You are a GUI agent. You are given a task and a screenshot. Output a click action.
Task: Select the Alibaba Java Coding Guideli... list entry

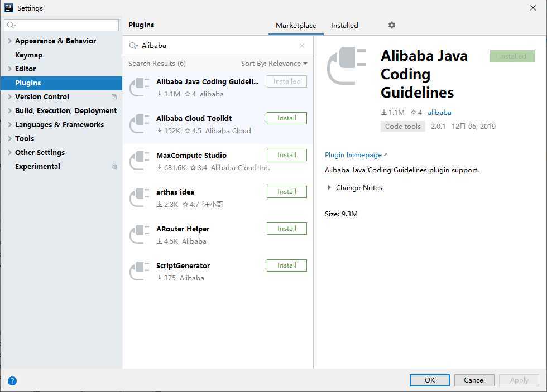218,88
